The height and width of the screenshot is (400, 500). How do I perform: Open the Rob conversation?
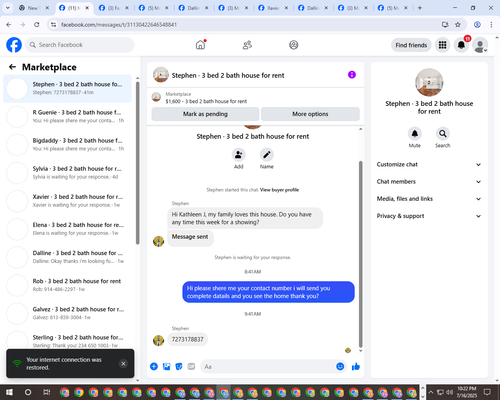pos(67,285)
